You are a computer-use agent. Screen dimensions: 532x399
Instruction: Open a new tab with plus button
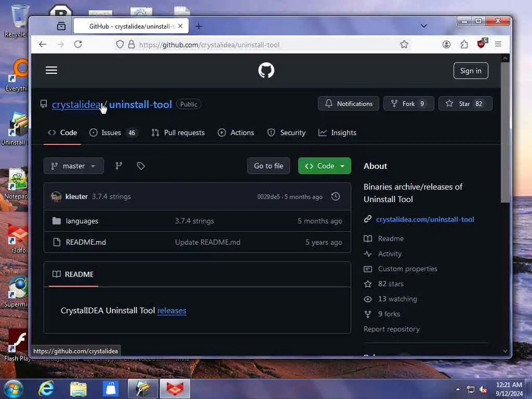(199, 26)
